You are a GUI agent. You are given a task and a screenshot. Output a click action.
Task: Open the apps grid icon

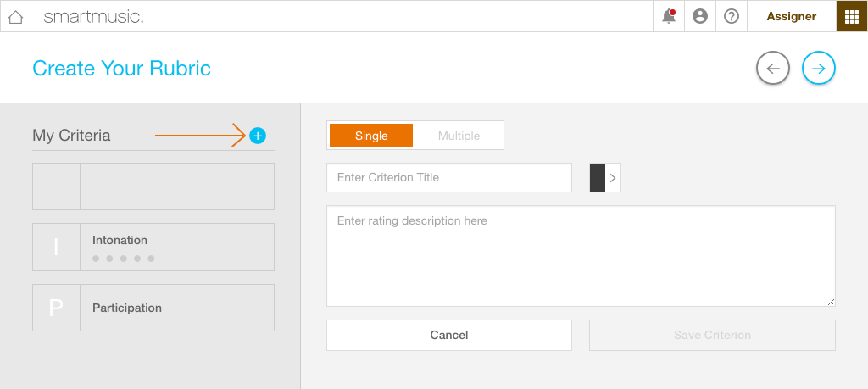(852, 17)
